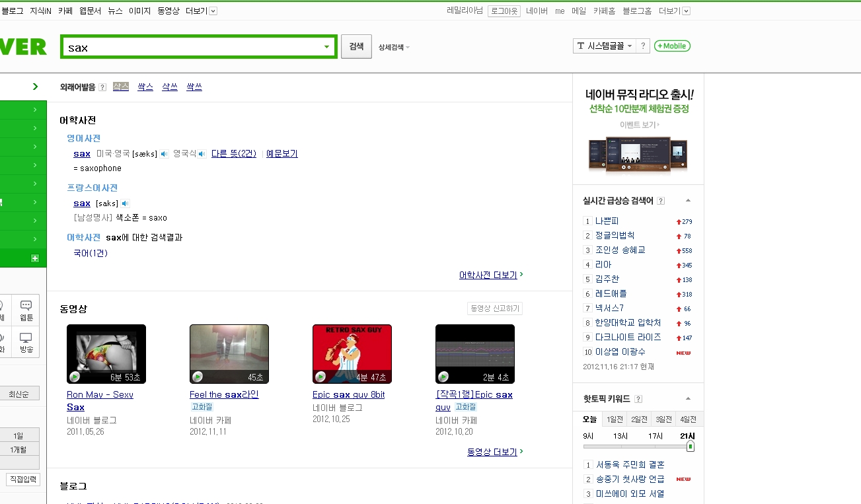Open the 국어(1건) dictionary link
This screenshot has height=504, width=861.
(x=91, y=253)
